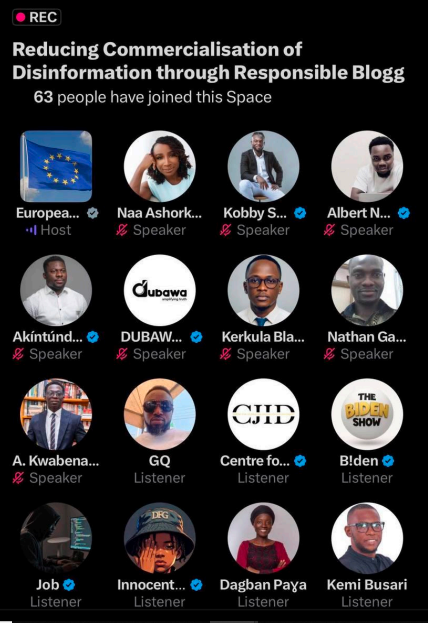The width and height of the screenshot is (428, 623).
Task: Open the CJID Centre fo... logo avatar
Action: tap(263, 414)
